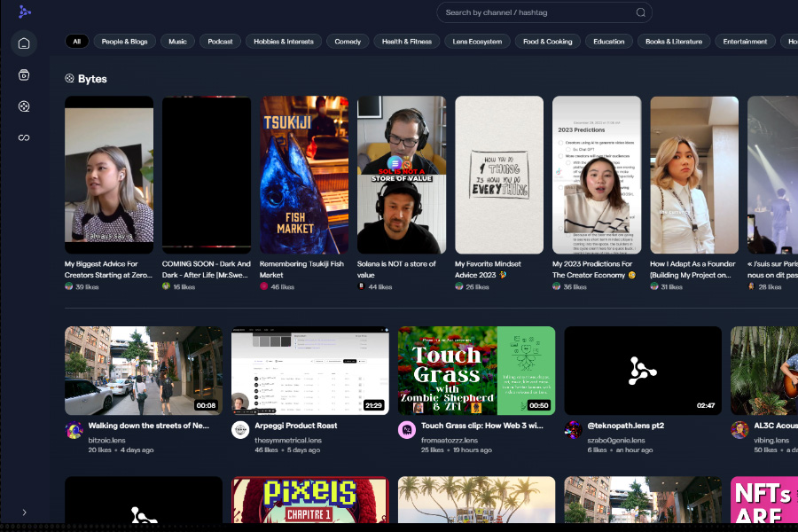798x532 pixels.
Task: Click the thesymmetrical.lens channel avatar
Action: pyautogui.click(x=240, y=430)
